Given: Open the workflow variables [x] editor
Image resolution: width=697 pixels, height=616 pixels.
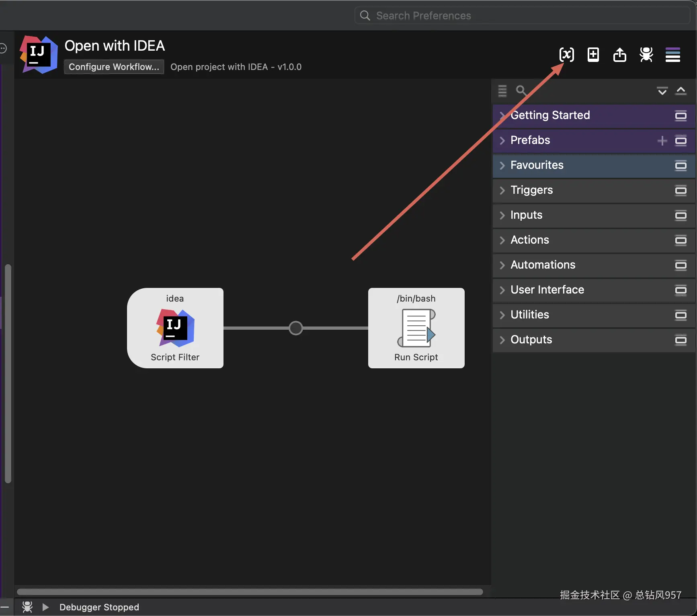Looking at the screenshot, I should (x=566, y=55).
